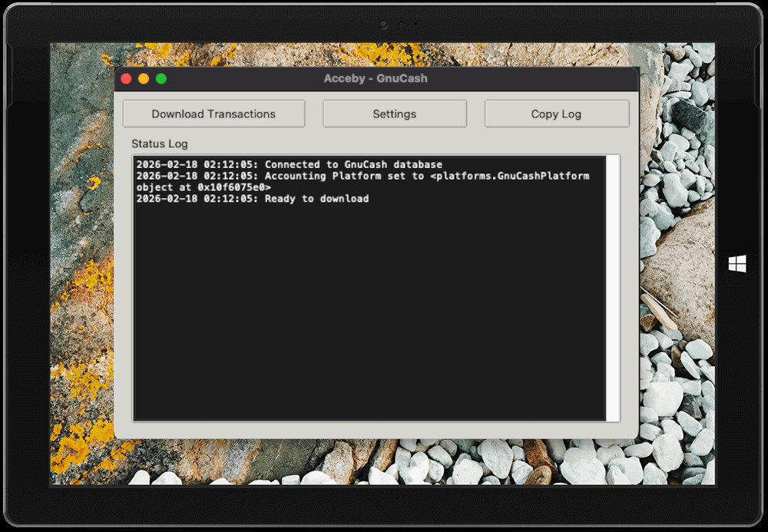Maximize window using the green traffic light
The width and height of the screenshot is (768, 532).
[x=161, y=78]
